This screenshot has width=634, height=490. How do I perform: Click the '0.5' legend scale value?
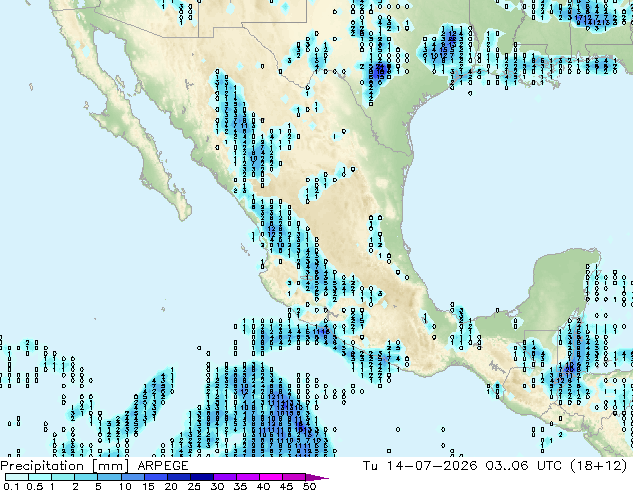pos(34,486)
